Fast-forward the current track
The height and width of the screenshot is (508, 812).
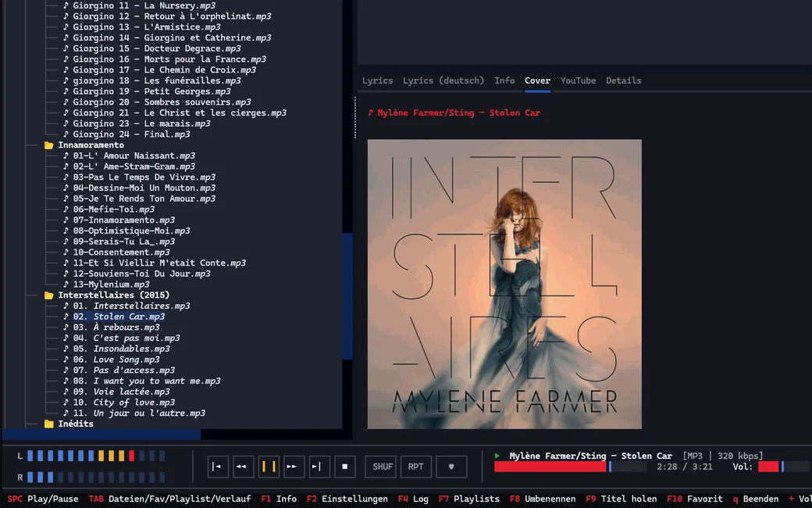pos(294,467)
